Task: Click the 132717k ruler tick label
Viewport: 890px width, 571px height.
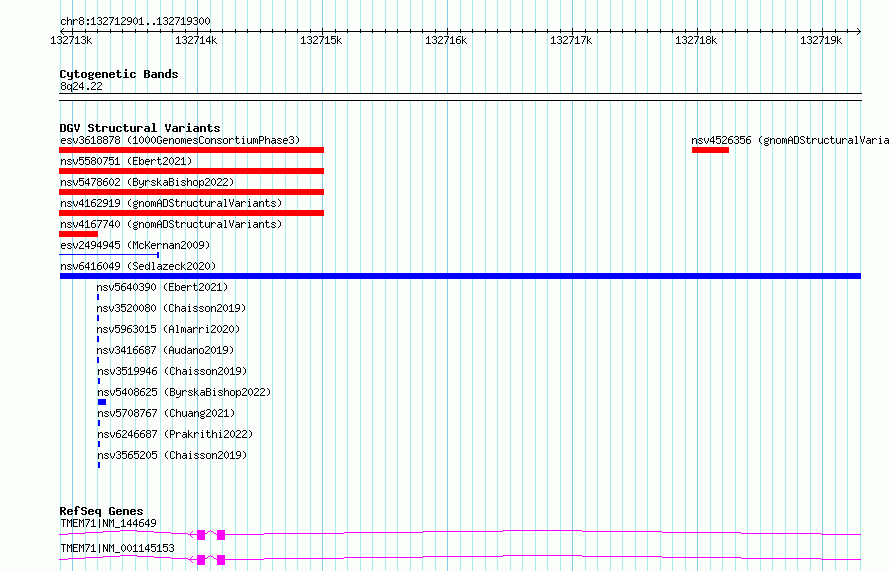Action: click(x=571, y=40)
